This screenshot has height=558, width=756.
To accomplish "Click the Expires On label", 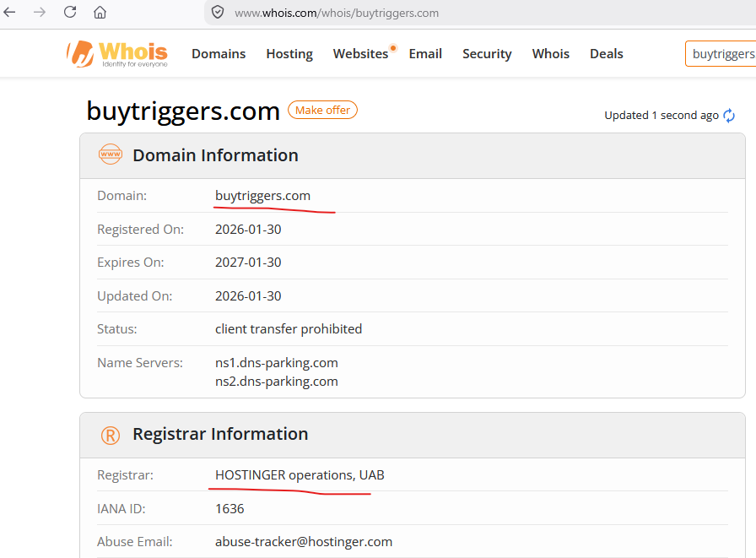I will point(131,263).
